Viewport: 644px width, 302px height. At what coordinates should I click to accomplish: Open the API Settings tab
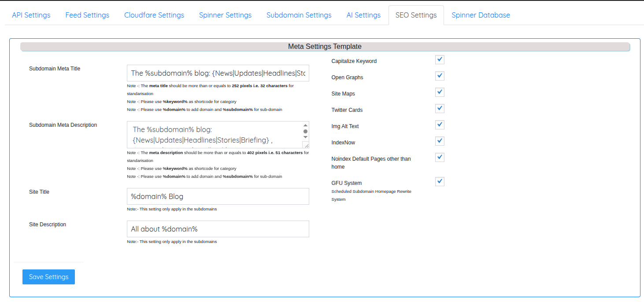31,15
